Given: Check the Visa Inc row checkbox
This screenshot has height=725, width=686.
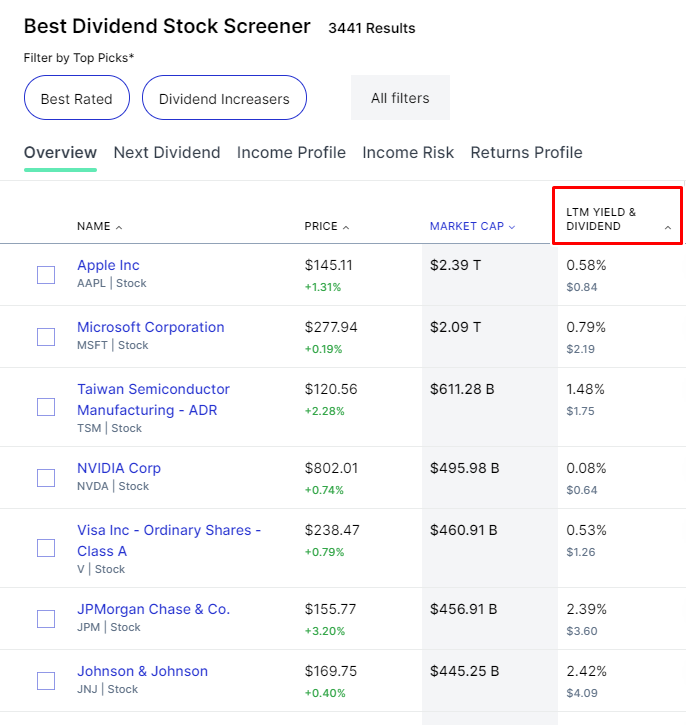Looking at the screenshot, I should click(x=46, y=548).
